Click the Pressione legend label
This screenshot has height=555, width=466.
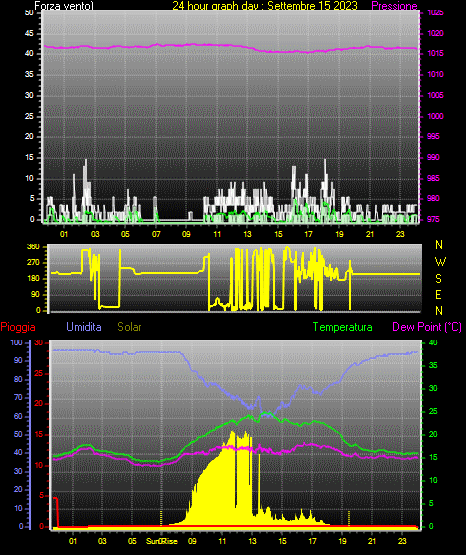tap(394, 6)
